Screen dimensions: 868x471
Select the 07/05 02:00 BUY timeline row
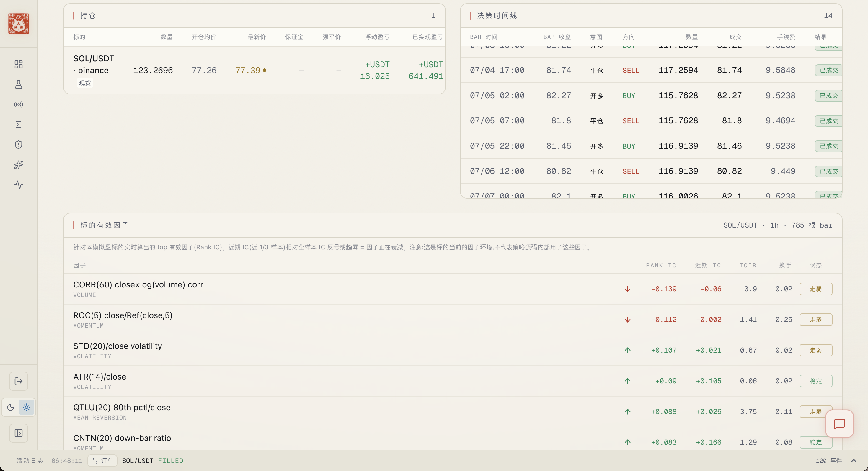point(651,95)
